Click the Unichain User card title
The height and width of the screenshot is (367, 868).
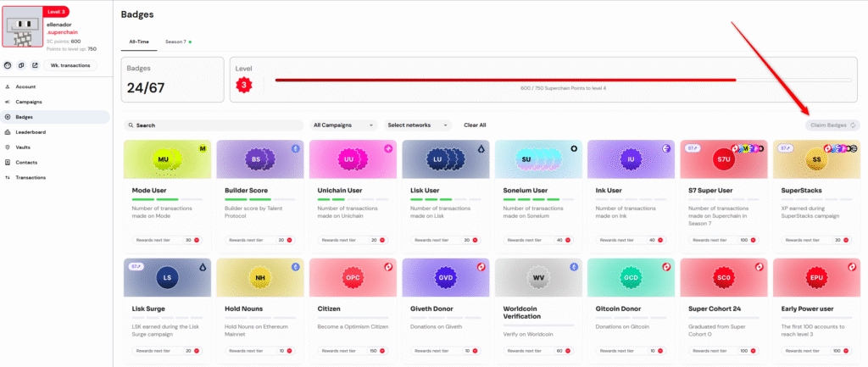click(340, 191)
